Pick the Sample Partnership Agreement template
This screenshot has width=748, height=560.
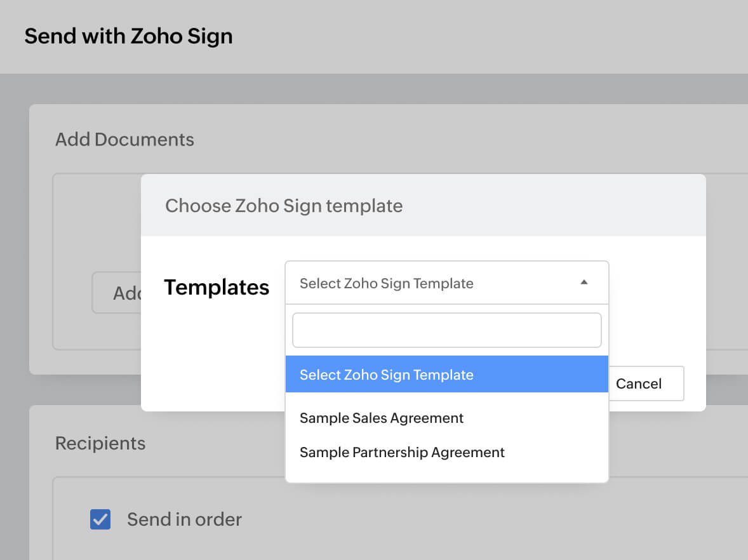pos(402,452)
